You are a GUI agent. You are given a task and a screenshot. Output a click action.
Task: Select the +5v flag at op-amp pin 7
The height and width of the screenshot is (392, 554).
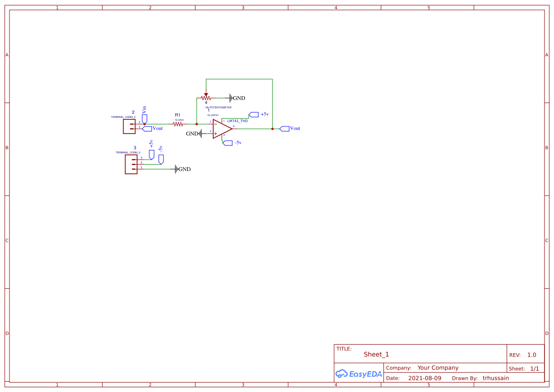254,114
